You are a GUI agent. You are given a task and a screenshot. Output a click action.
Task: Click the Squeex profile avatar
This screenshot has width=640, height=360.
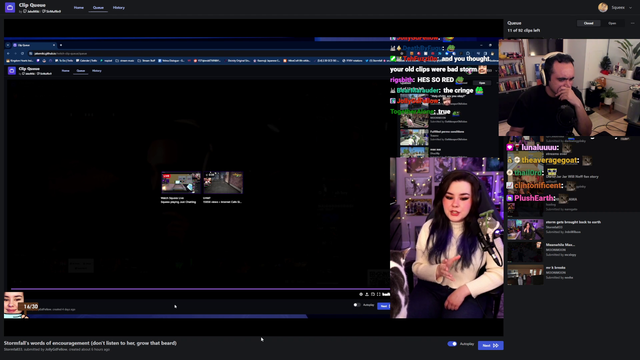603,7
